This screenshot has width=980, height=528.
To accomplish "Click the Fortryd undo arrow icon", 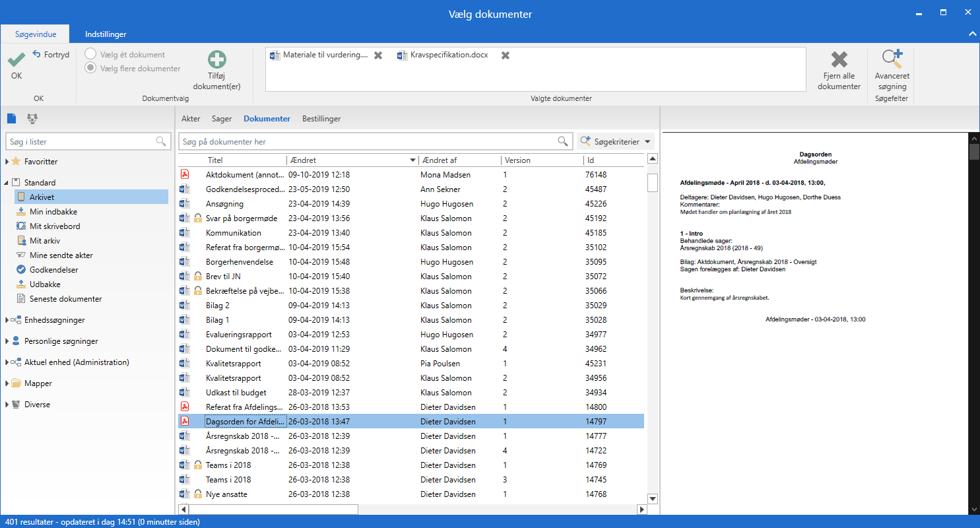I will [x=37, y=54].
